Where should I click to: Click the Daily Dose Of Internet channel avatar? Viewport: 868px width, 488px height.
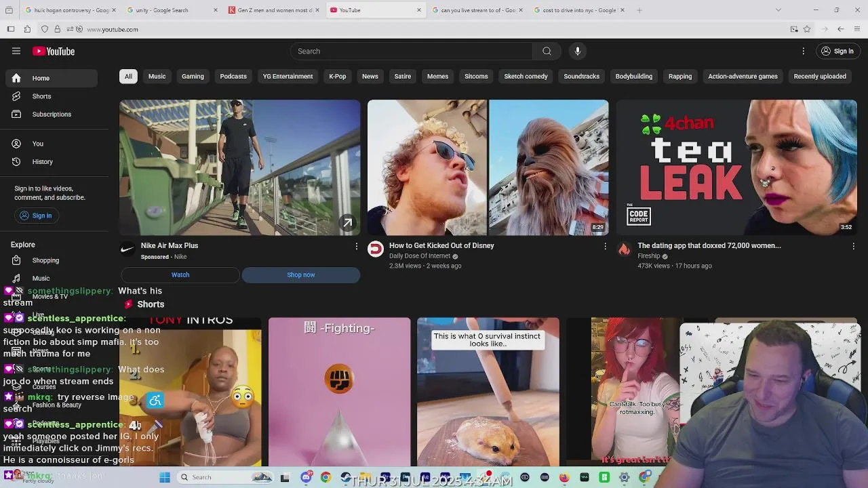(376, 249)
